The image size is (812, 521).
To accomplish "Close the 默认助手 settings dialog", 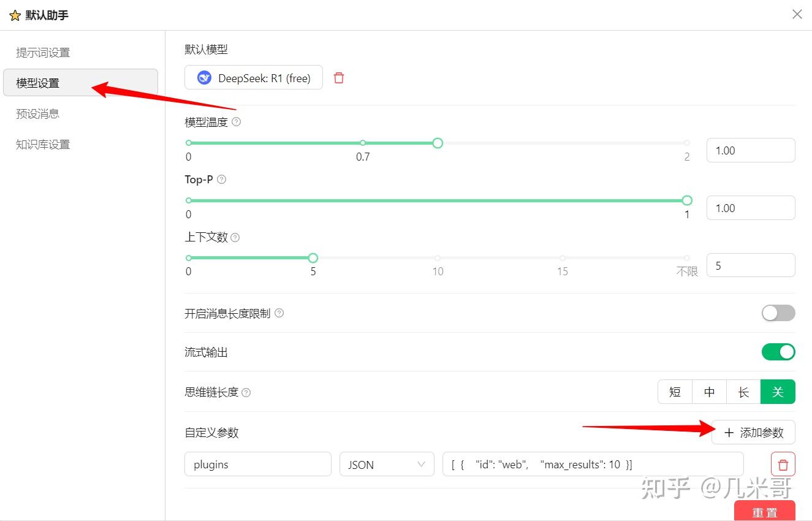I will click(x=797, y=14).
